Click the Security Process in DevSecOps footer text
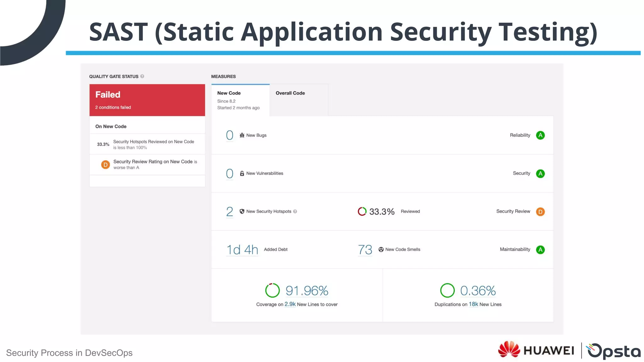This screenshot has height=362, width=644. [69, 353]
